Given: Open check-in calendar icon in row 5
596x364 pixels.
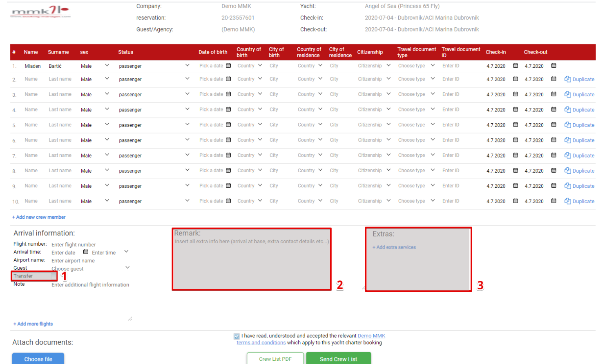Looking at the screenshot, I should point(516,124).
